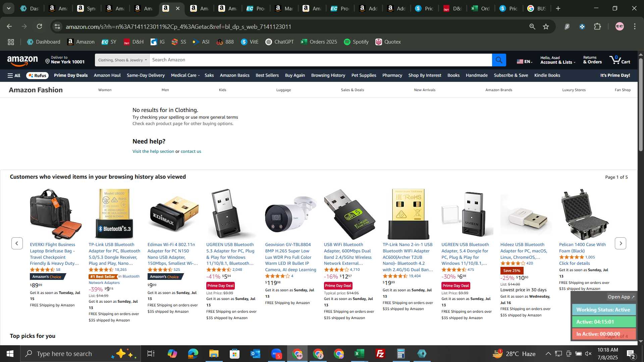Screen dimensions: 644x362
Task: Open the All hamburger menu
Action: tap(14, 75)
